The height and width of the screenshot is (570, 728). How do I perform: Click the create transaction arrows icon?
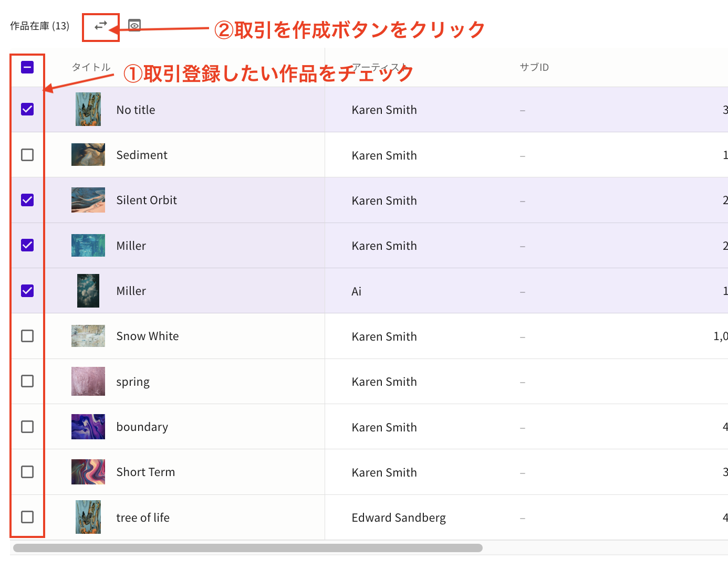tap(101, 26)
